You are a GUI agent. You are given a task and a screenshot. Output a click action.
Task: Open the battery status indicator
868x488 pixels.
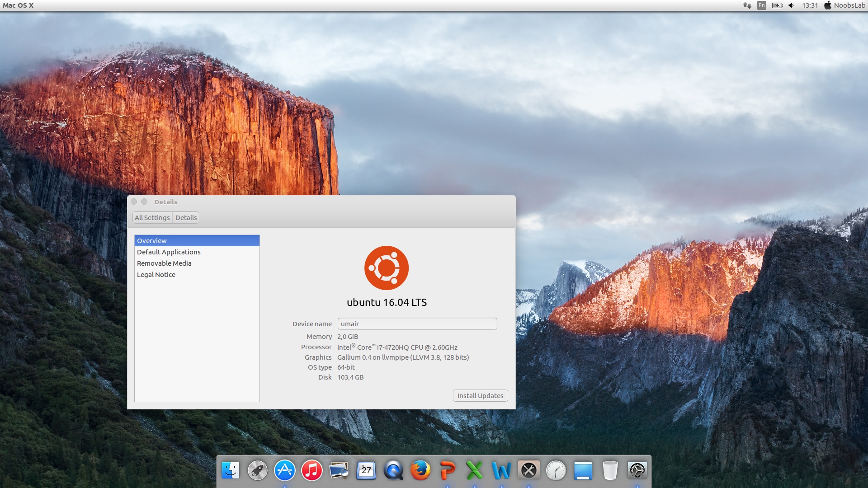[776, 5]
